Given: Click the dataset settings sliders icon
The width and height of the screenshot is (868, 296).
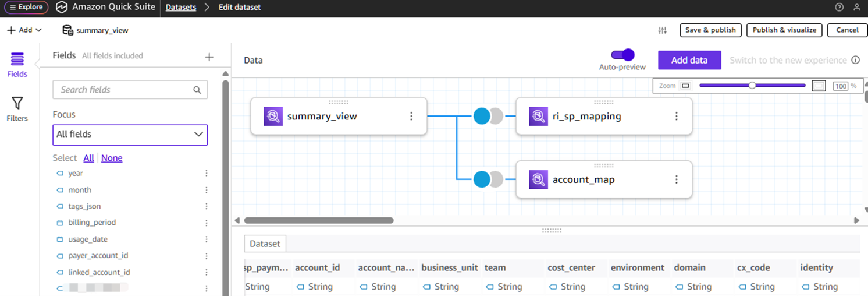Looking at the screenshot, I should click(662, 30).
